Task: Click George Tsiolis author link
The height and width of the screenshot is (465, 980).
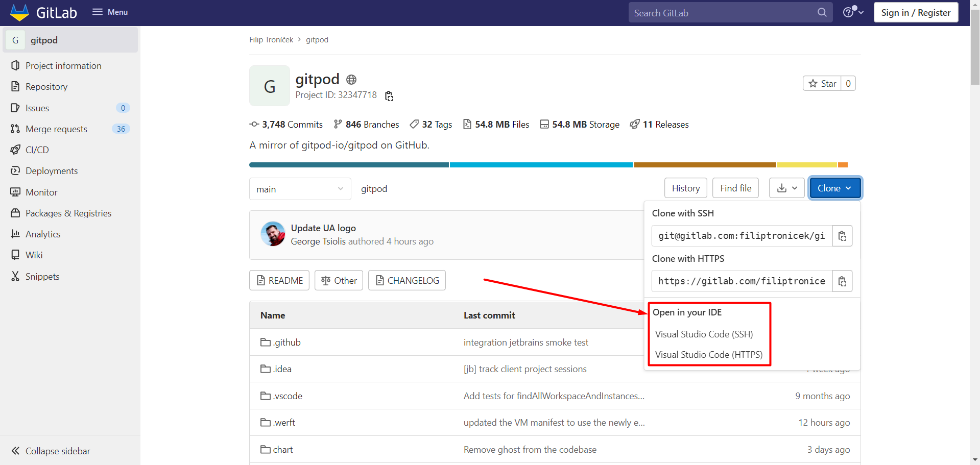Action: coord(318,241)
